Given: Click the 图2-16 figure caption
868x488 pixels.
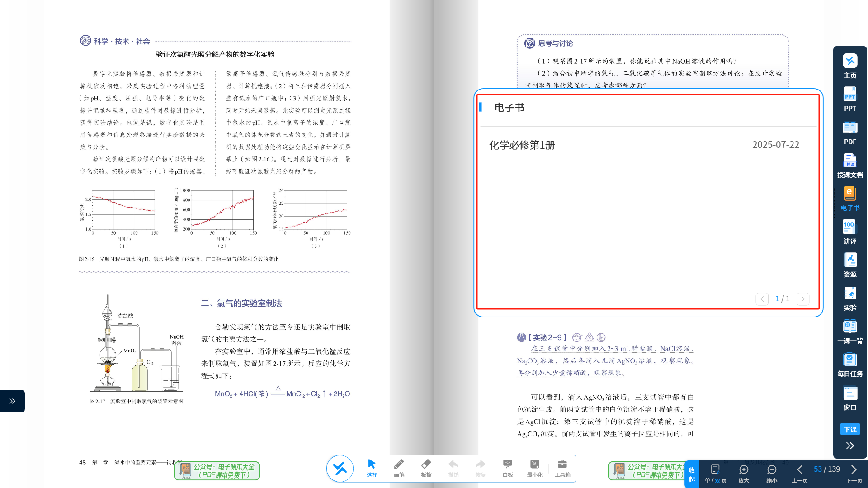Looking at the screenshot, I should tap(179, 259).
